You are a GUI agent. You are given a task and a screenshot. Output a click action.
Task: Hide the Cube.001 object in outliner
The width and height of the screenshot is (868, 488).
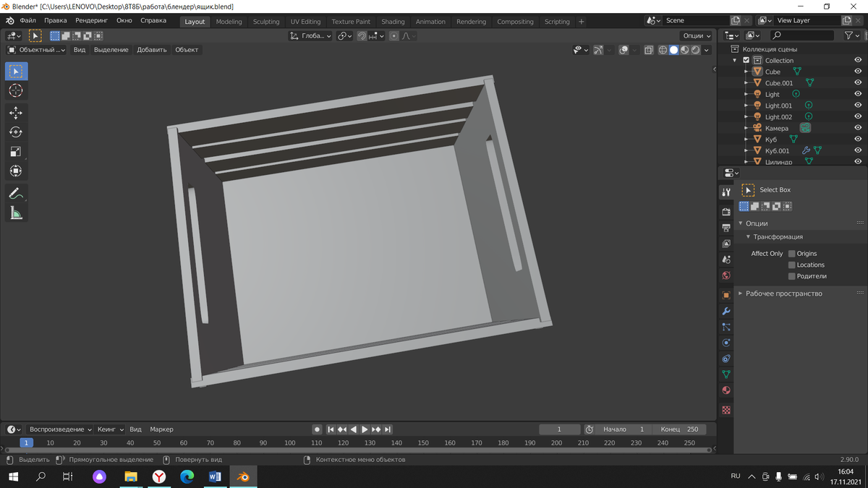coord(858,83)
